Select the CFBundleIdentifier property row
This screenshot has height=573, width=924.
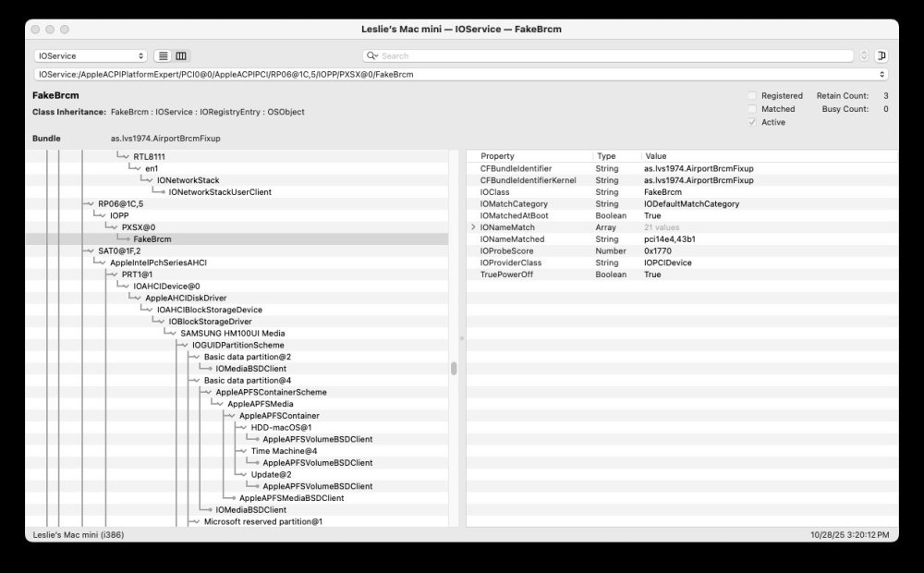pyautogui.click(x=683, y=168)
